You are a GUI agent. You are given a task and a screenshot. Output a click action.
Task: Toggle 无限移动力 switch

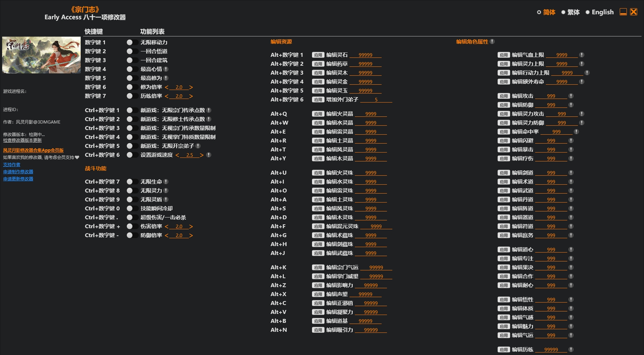tap(132, 42)
